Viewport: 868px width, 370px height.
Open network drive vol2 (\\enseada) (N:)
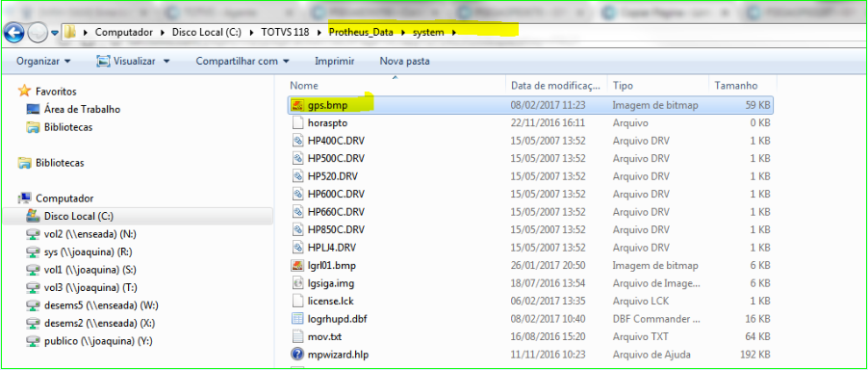89,234
